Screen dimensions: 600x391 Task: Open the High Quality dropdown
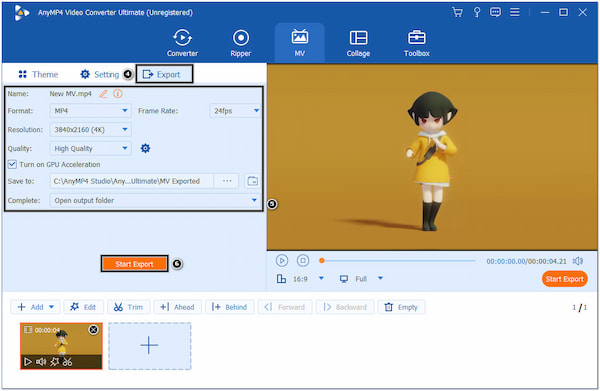(90, 148)
